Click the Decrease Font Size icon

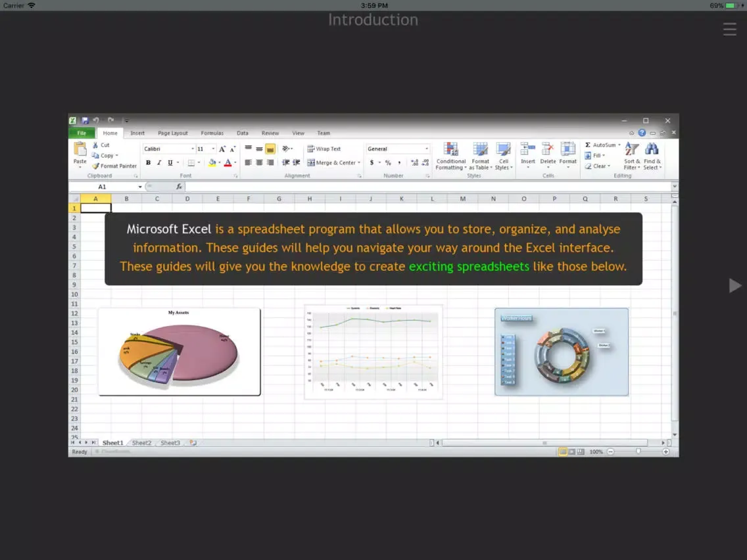(x=233, y=149)
